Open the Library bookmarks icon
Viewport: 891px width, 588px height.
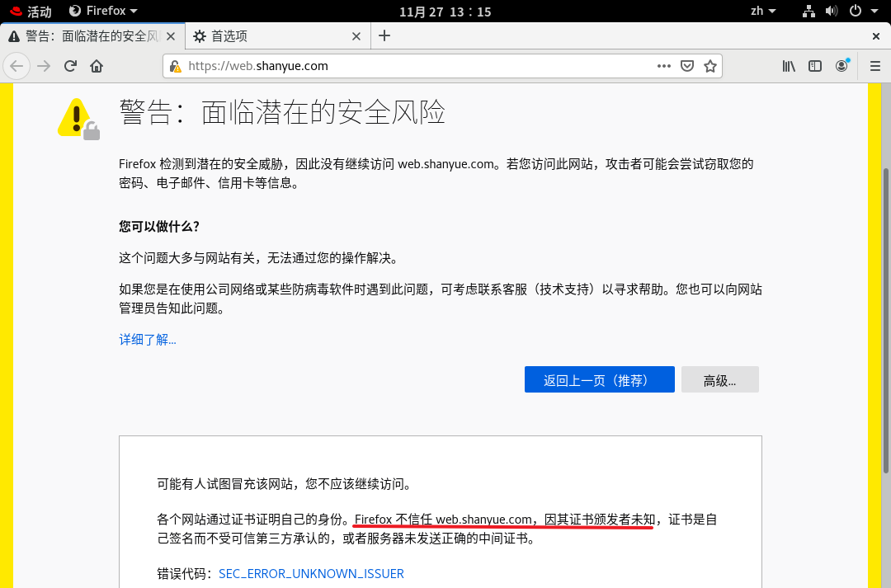[789, 66]
